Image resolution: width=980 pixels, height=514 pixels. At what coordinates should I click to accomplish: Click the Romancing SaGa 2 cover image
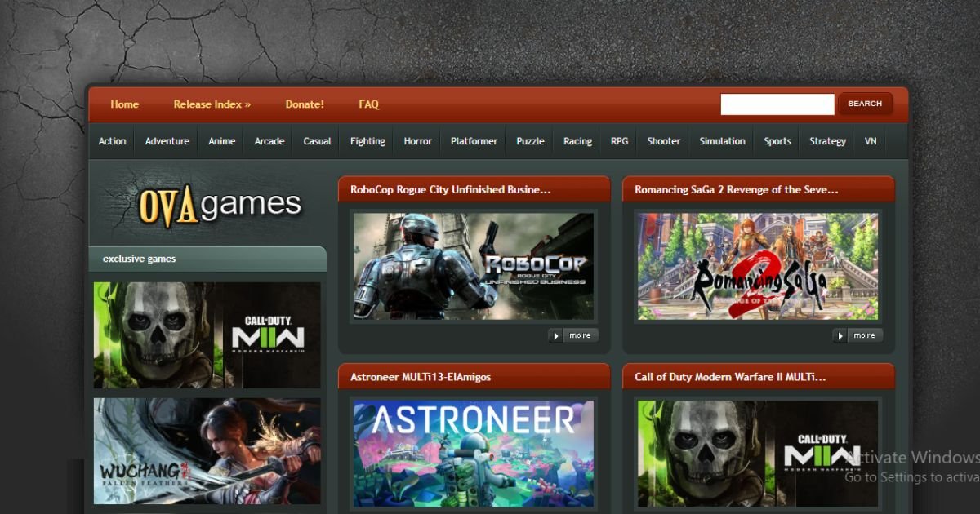pos(758,266)
